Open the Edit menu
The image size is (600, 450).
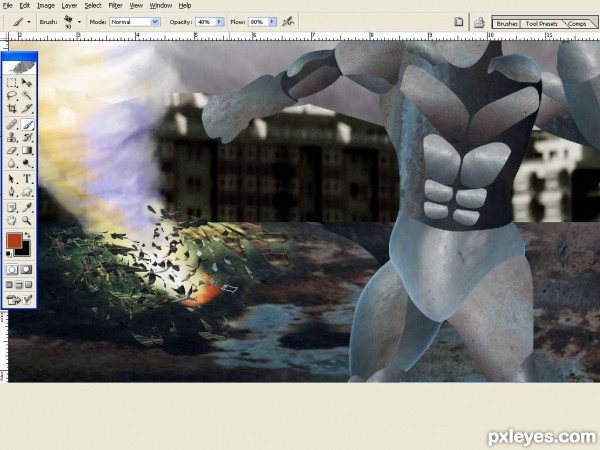coord(25,5)
